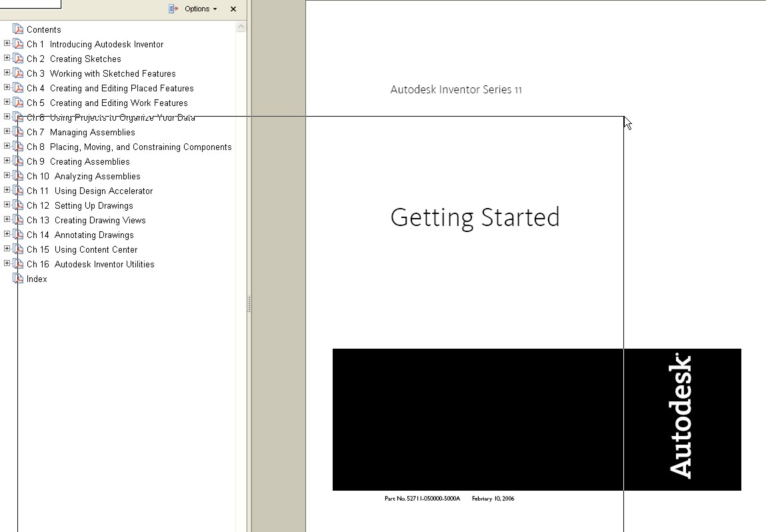Viewport: 766px width, 532px height.
Task: Click PDF icon beside Ch 3 bookmark
Action: pos(18,73)
